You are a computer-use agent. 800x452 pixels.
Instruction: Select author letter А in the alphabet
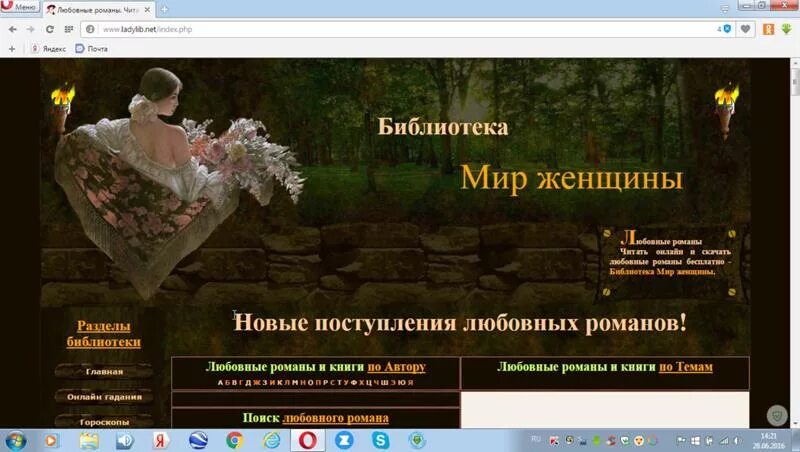coord(220,383)
